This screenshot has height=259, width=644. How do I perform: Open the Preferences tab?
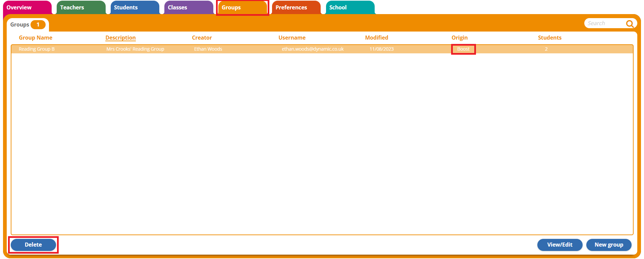click(291, 7)
